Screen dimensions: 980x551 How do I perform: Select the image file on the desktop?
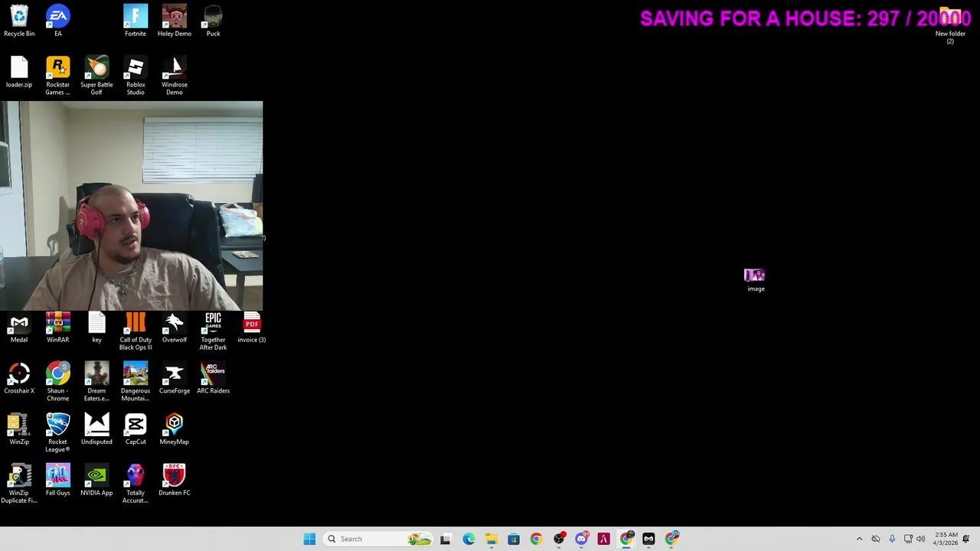(x=755, y=280)
